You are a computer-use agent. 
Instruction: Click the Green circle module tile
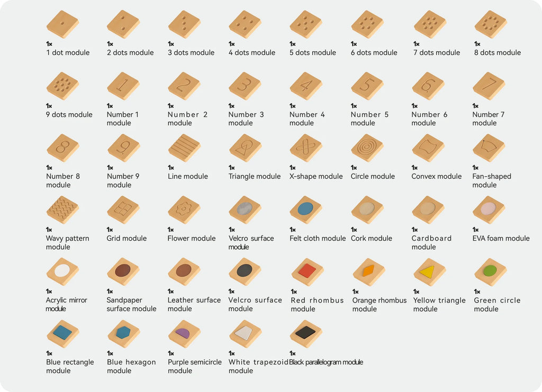pos(491,272)
